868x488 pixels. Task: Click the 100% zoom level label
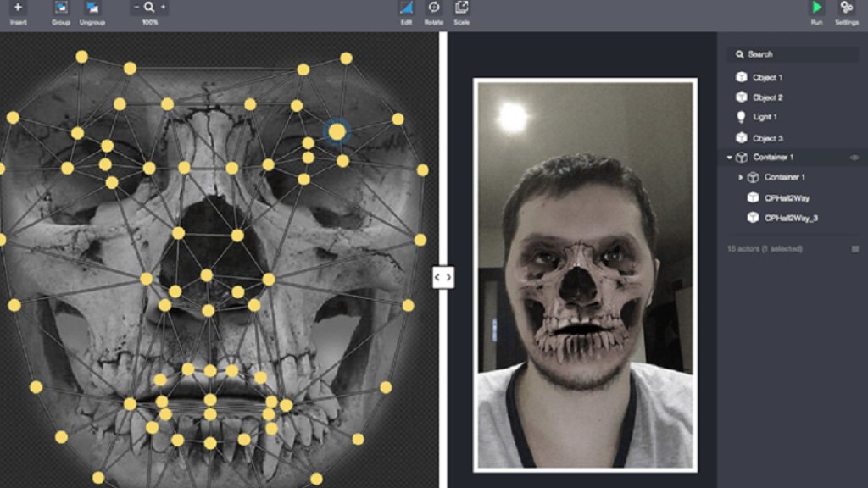point(149,23)
